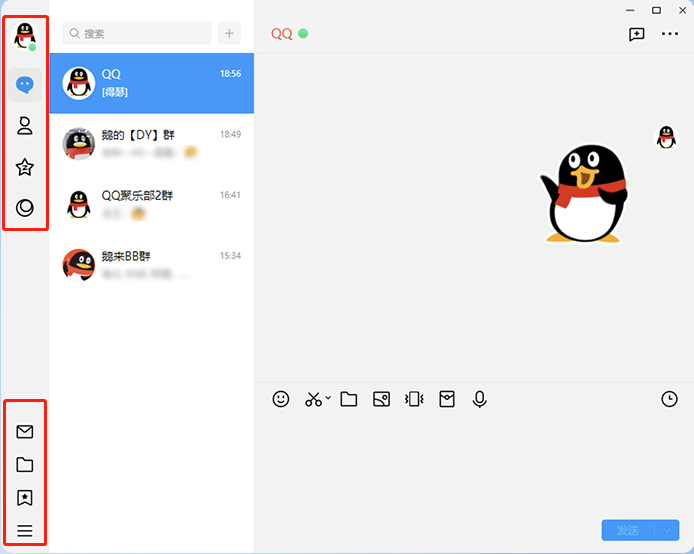694x554 pixels.
Task: Click the sender avatar beside the sticker
Action: click(666, 138)
